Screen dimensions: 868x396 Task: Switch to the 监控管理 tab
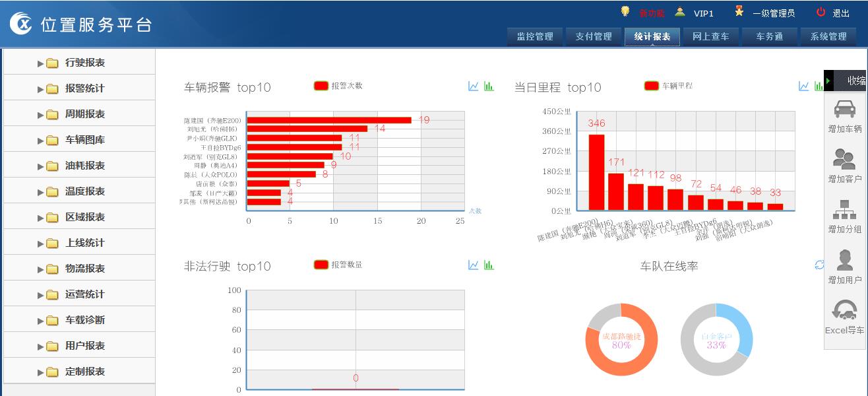tap(534, 37)
